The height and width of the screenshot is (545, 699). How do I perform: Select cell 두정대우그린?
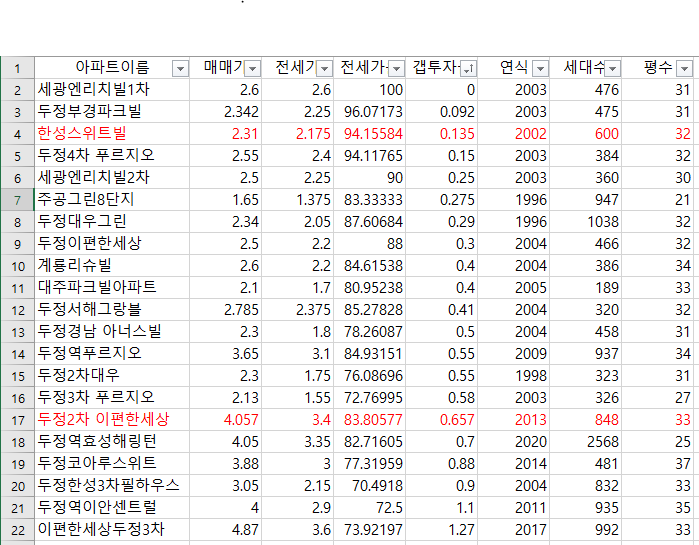click(112, 221)
